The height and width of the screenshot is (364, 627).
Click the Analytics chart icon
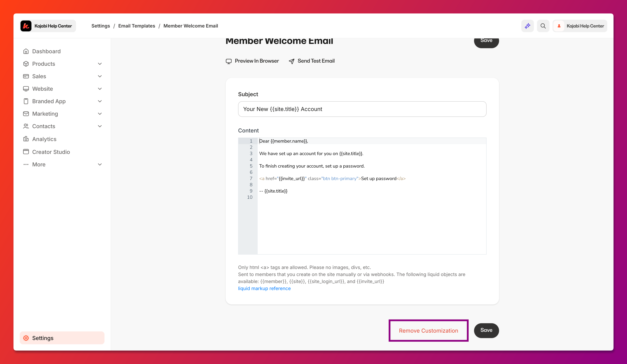(26, 139)
